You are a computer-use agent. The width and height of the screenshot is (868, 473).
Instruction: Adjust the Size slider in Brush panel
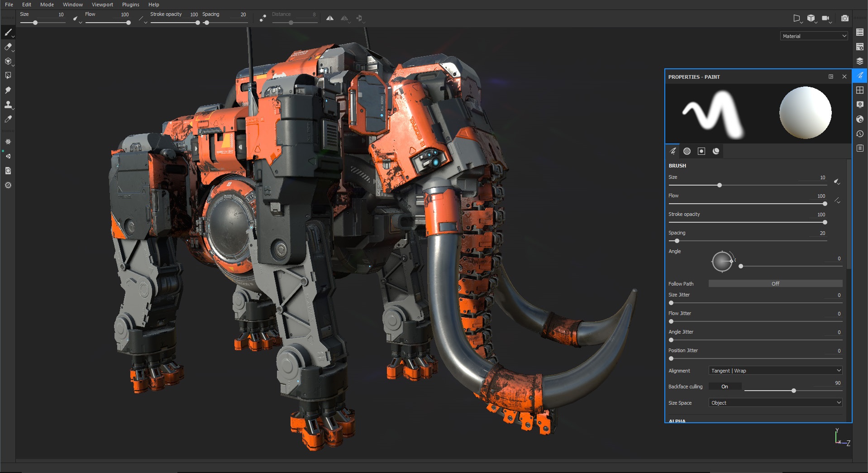point(748,185)
